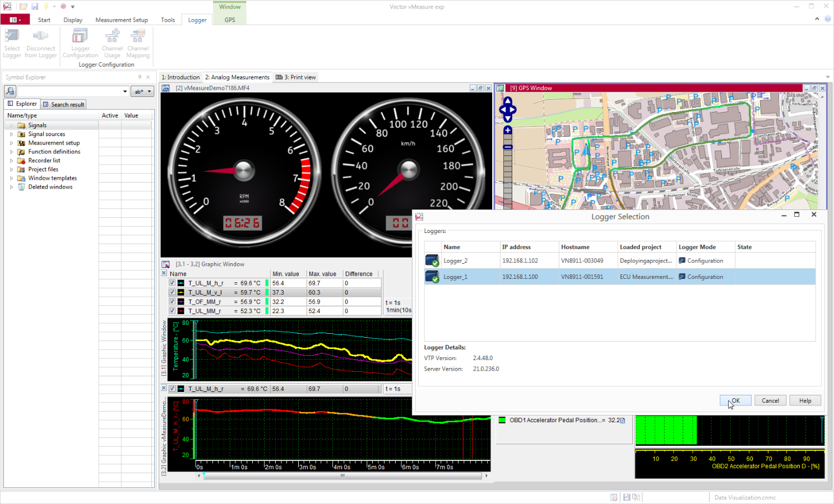Viewport: 834px width, 504px height.
Task: Switch to the Measurement Setup ribbon tab
Action: (x=122, y=20)
